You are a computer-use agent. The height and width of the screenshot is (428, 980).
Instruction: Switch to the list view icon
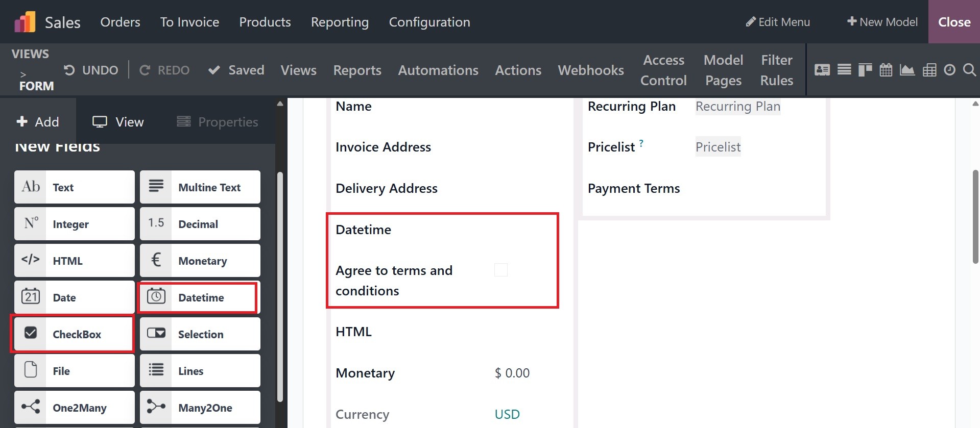844,70
